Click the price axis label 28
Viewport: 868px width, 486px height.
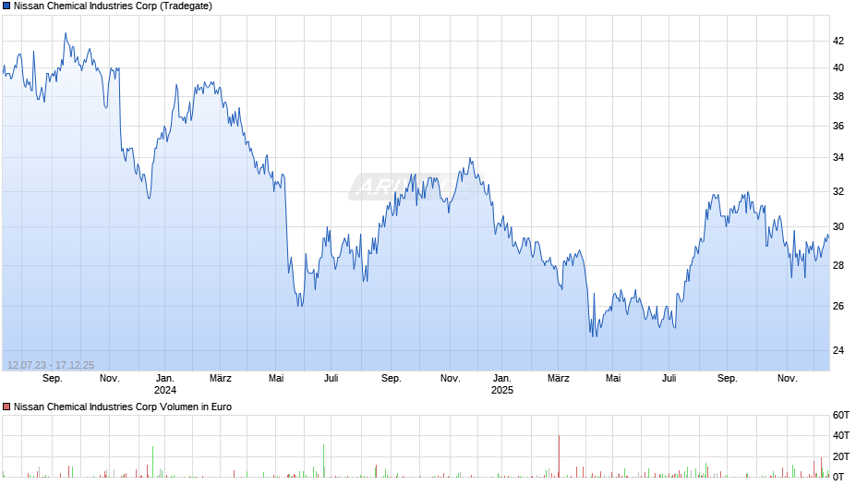coord(838,266)
